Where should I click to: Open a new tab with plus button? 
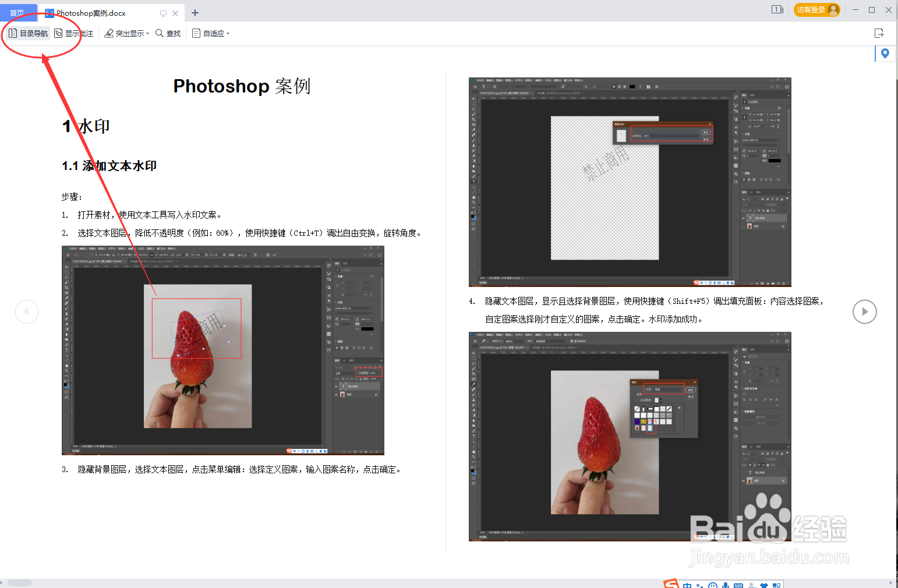coord(195,13)
